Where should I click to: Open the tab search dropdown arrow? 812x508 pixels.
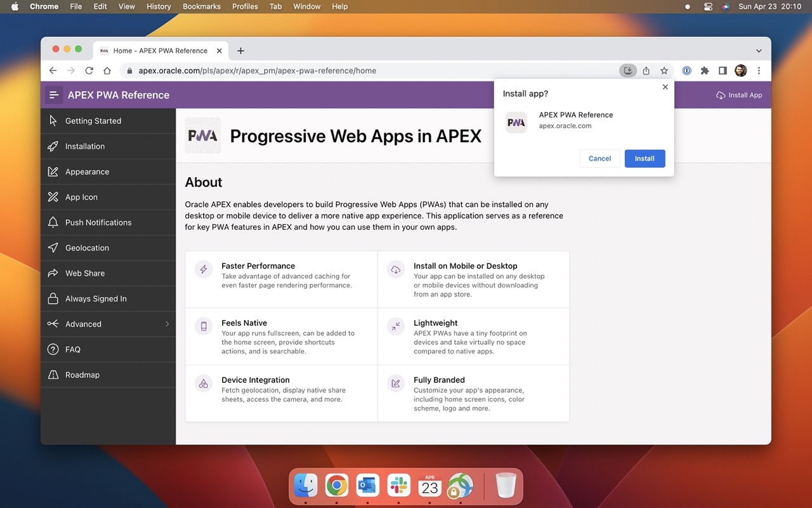click(x=759, y=51)
